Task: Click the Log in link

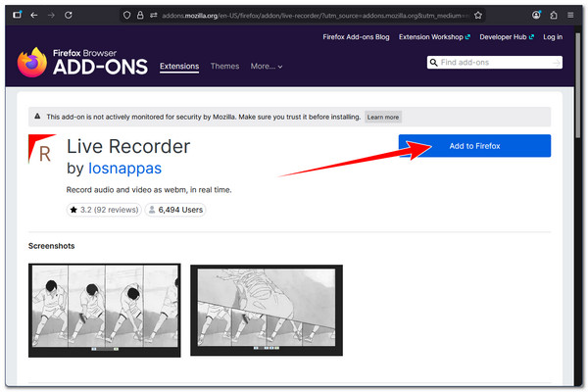Action: 553,37
